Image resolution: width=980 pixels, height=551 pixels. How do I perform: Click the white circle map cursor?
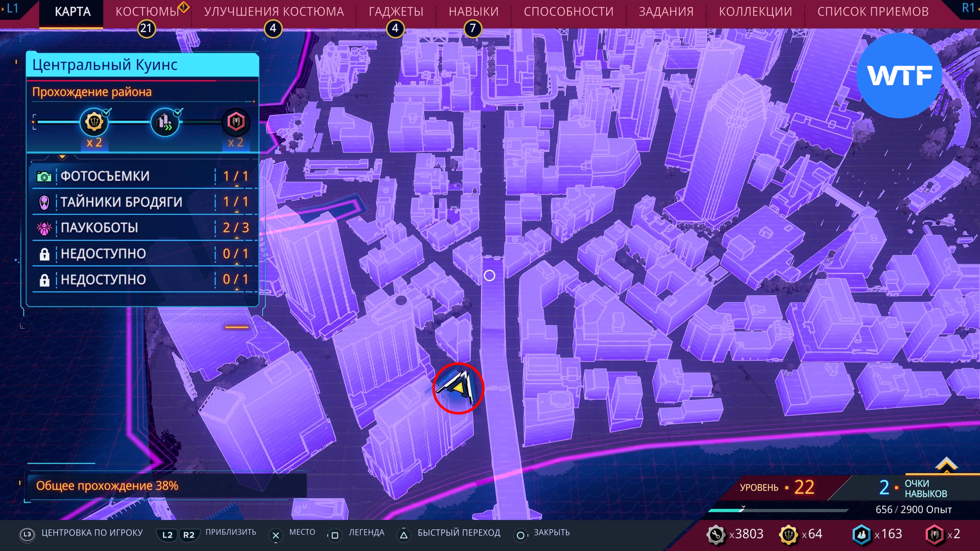pyautogui.click(x=489, y=275)
